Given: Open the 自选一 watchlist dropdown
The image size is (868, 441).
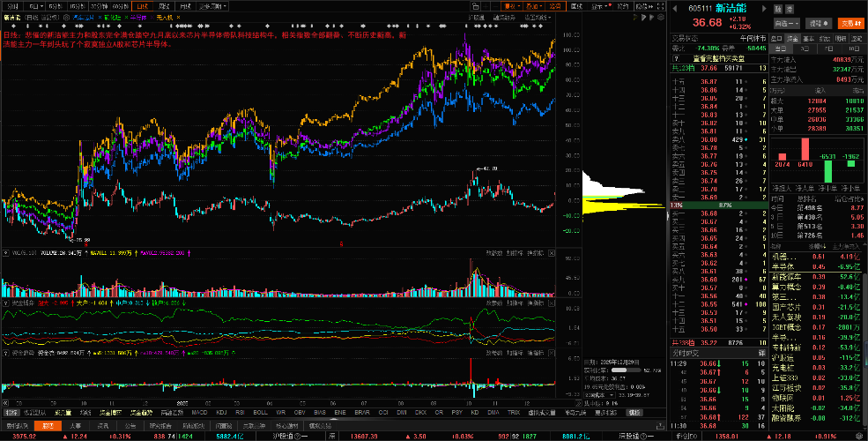Looking at the screenshot, I should click(786, 23).
